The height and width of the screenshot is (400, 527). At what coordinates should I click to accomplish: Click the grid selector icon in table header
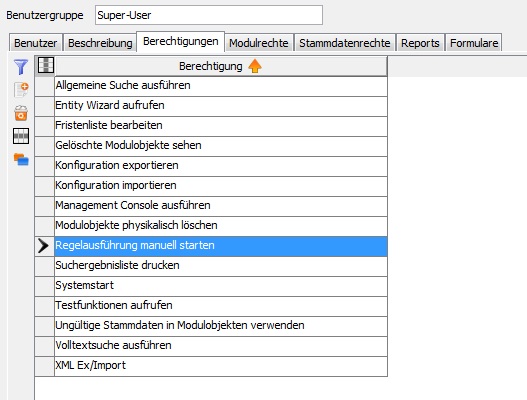pos(46,65)
